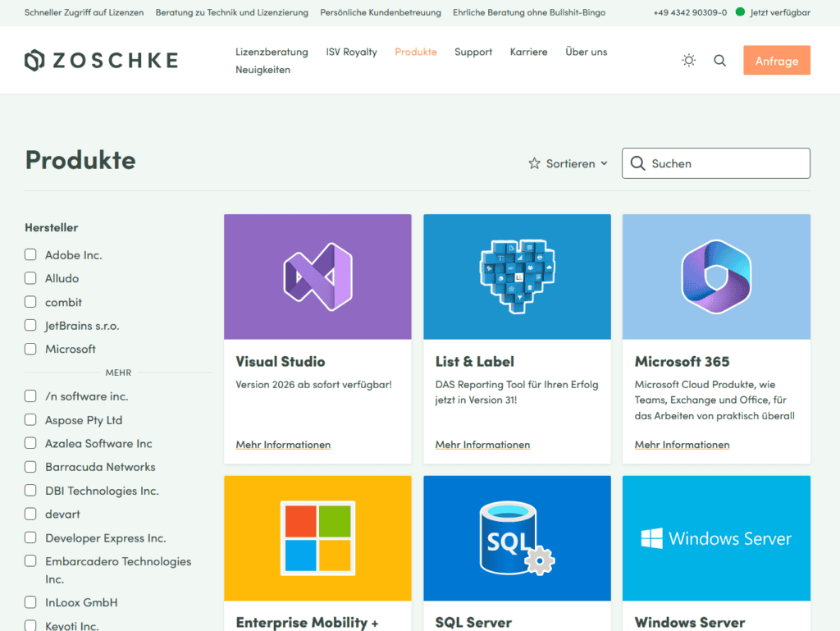Image resolution: width=840 pixels, height=631 pixels.
Task: Click the magnifier icon in Suchen field
Action: tap(637, 163)
